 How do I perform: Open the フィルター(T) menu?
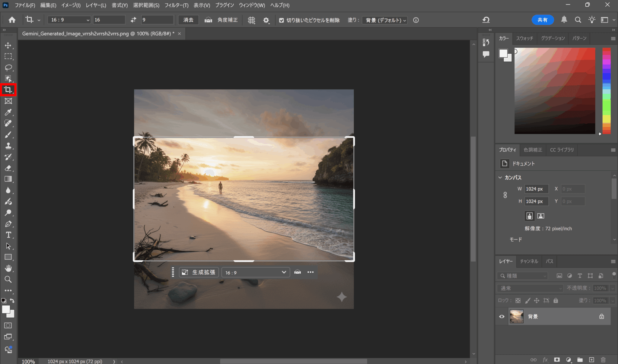click(176, 5)
